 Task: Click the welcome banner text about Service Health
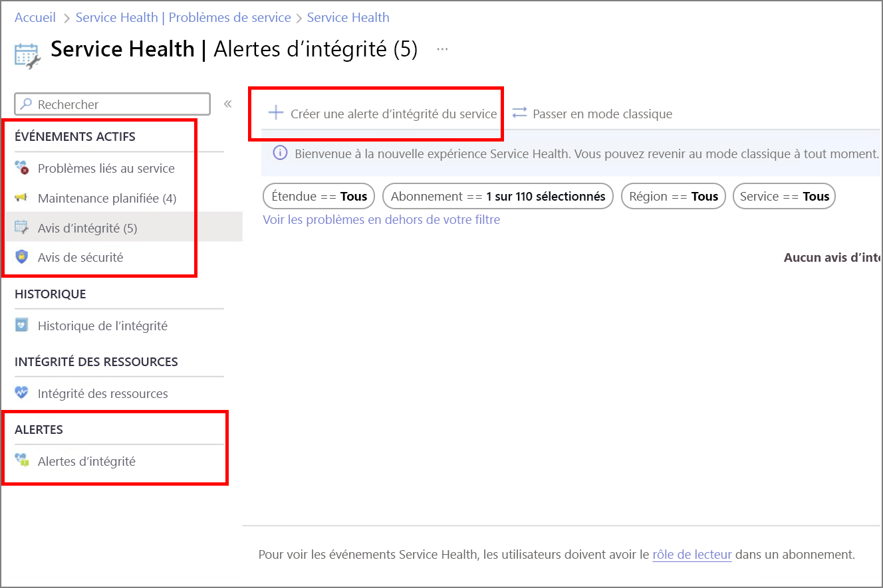click(587, 153)
